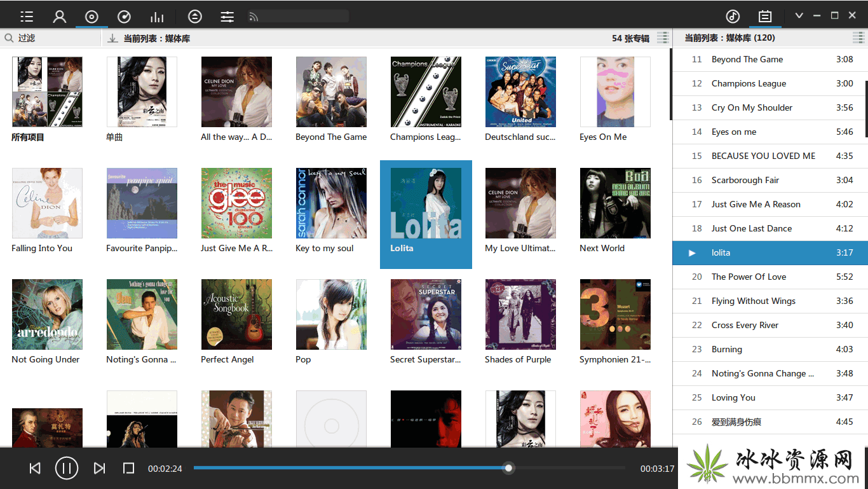This screenshot has height=489, width=868.
Task: Select the 所有项目 album thumbnail
Action: (x=47, y=92)
